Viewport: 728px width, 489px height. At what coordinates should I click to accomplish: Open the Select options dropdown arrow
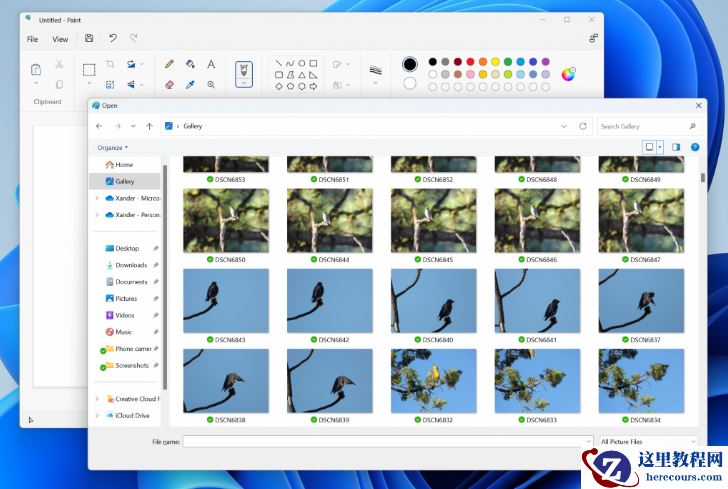point(89,84)
